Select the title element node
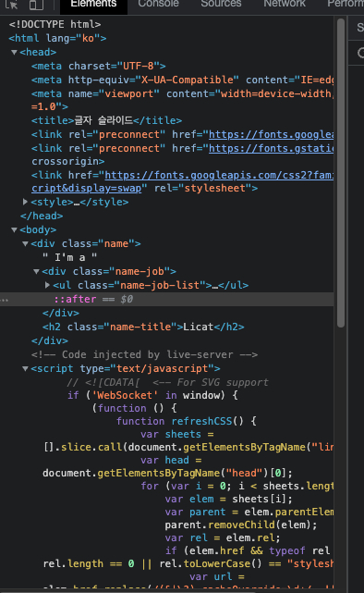This screenshot has width=364, height=593. (x=106, y=120)
